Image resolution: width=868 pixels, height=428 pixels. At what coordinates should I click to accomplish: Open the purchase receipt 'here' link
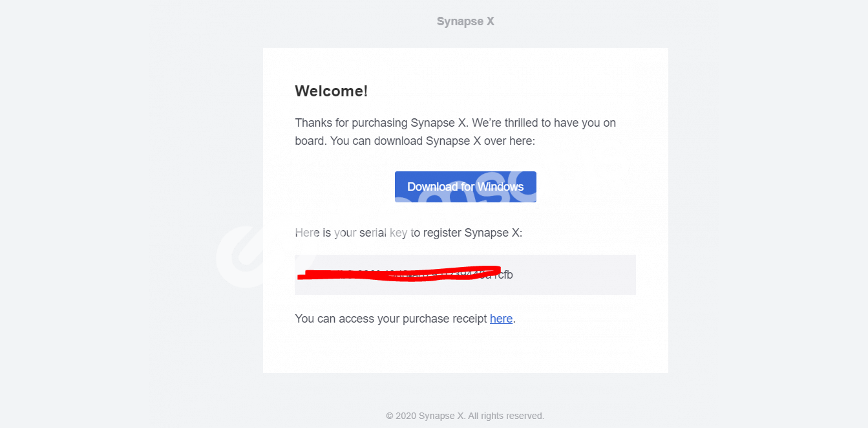[501, 319]
